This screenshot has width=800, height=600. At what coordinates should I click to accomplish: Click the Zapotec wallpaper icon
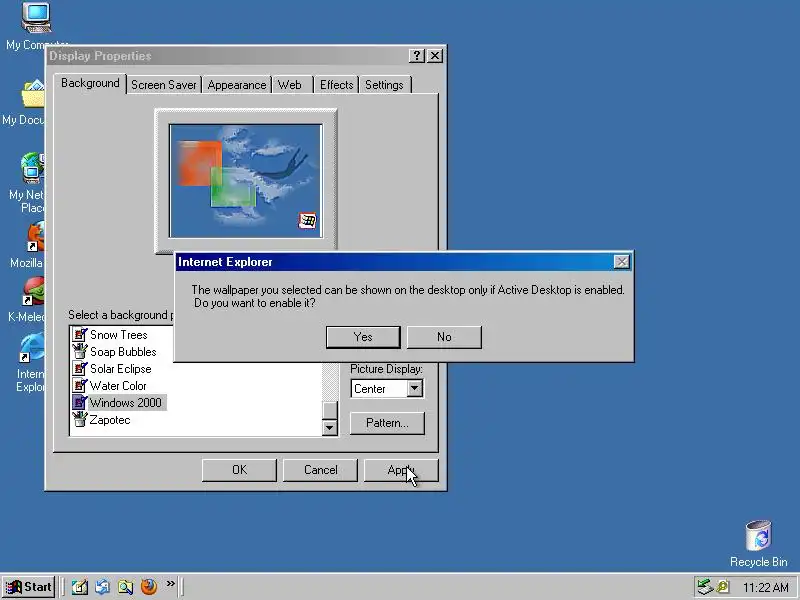pyautogui.click(x=80, y=419)
